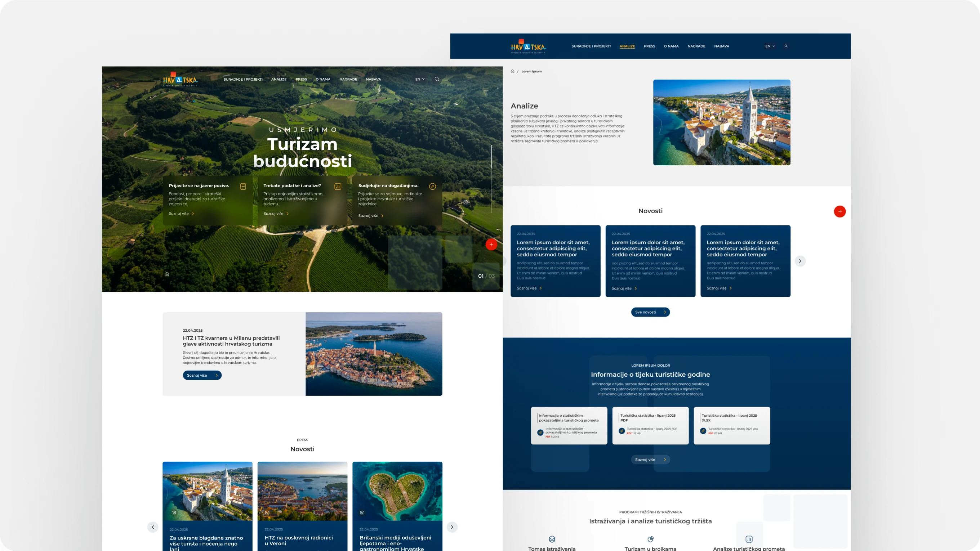Screen dimensions: 980x551
Task: Open the Rovinj peninsula article thumbnail
Action: [374, 354]
